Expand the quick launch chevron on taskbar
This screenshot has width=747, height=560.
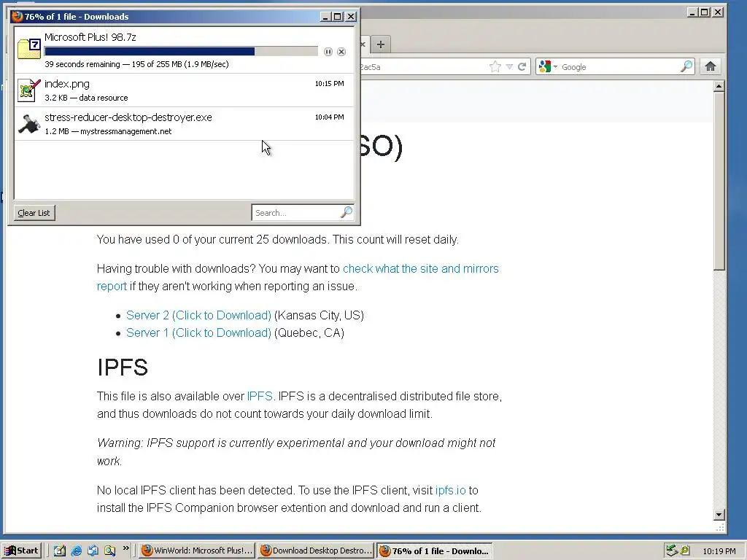point(125,548)
